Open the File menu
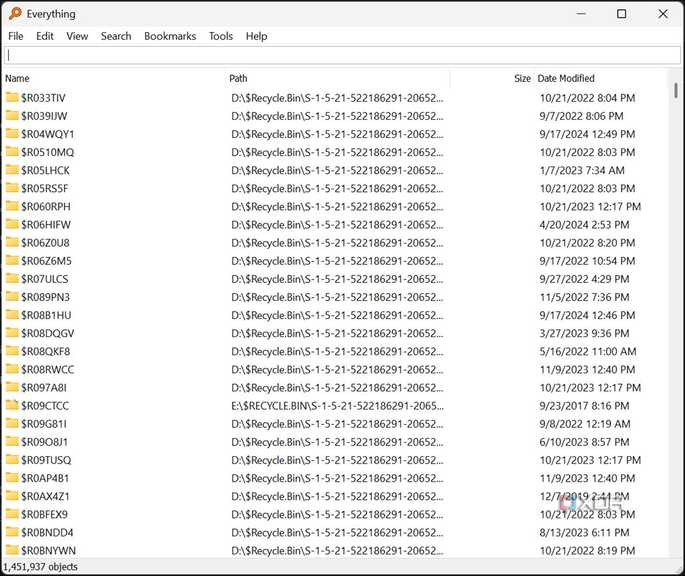 coord(16,36)
